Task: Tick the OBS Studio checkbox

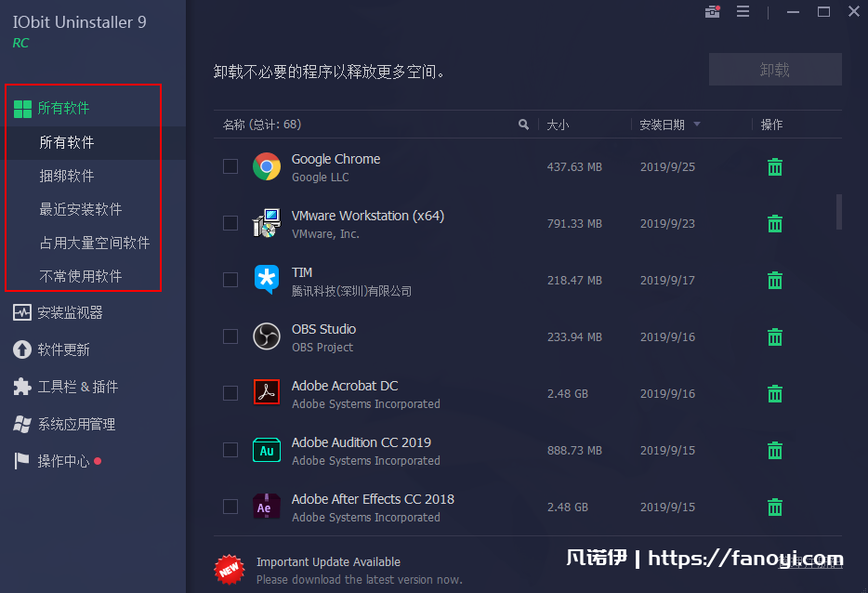Action: 230,336
